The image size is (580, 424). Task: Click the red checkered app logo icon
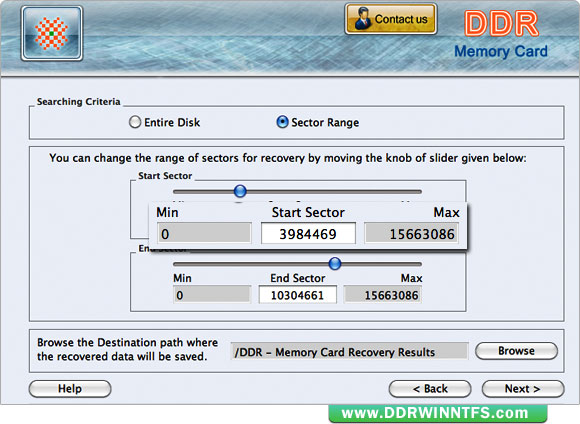pyautogui.click(x=52, y=33)
